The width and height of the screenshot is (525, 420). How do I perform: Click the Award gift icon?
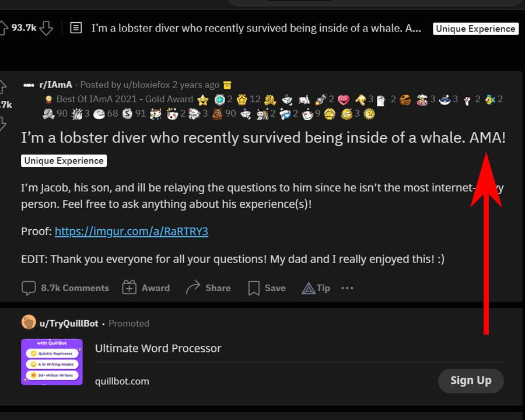129,287
